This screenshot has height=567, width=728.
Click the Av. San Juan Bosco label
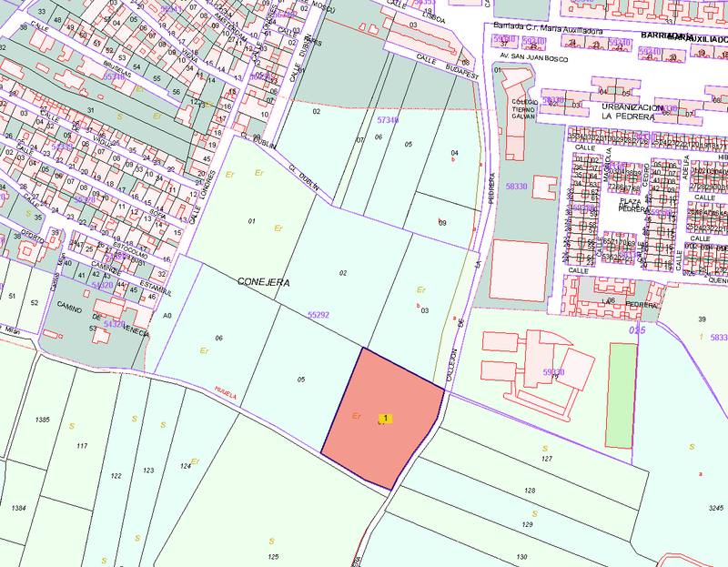point(532,59)
